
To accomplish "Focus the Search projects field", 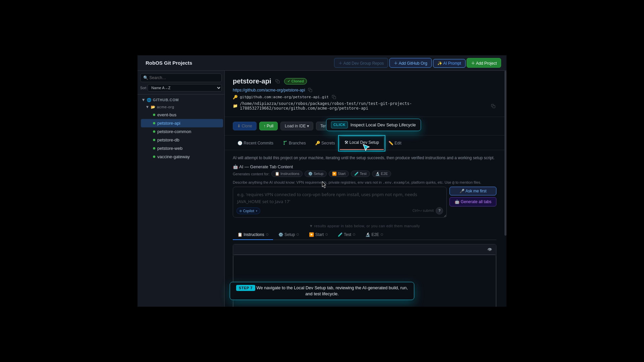I will point(181,78).
